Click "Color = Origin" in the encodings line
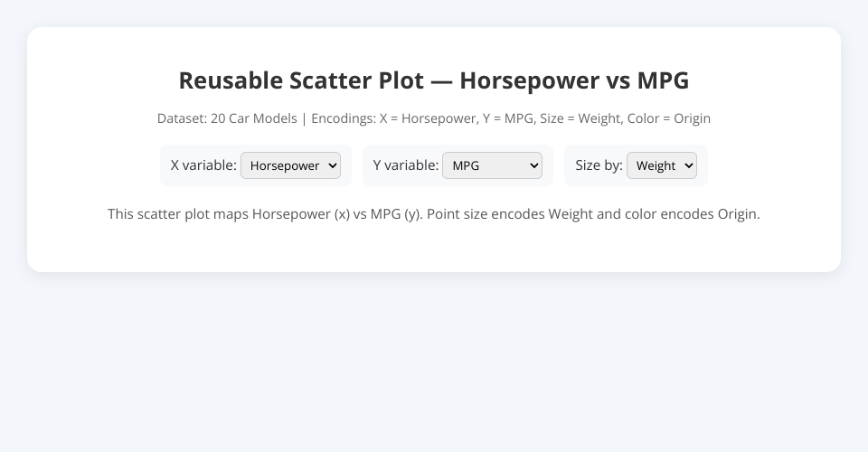This screenshot has width=868, height=452. [x=668, y=118]
